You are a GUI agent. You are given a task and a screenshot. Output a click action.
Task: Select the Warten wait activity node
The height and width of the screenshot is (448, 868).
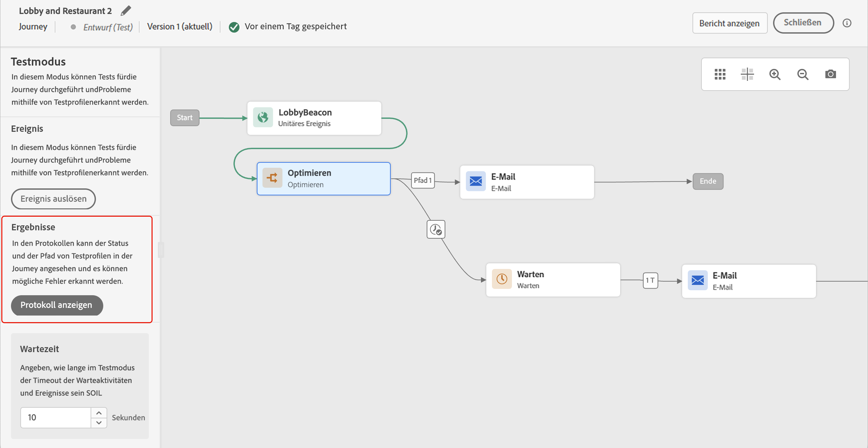pos(553,280)
